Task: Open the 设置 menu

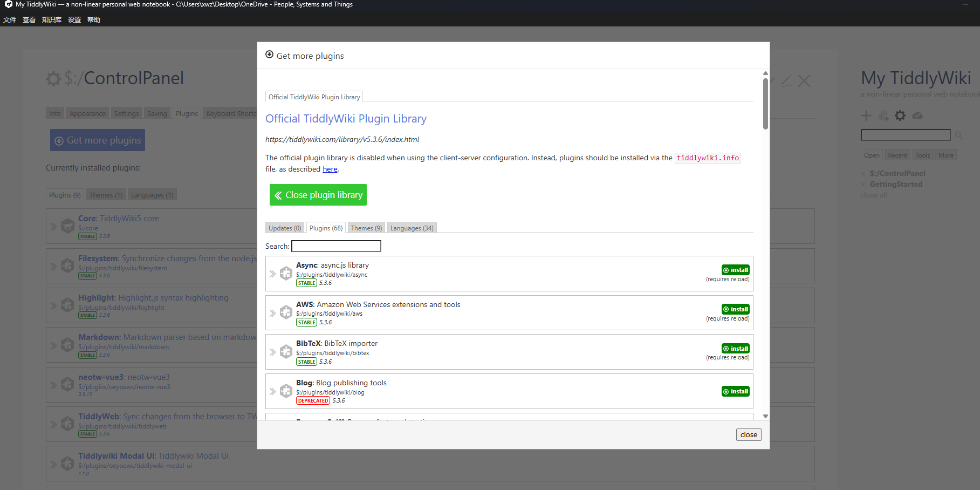Action: point(74,20)
